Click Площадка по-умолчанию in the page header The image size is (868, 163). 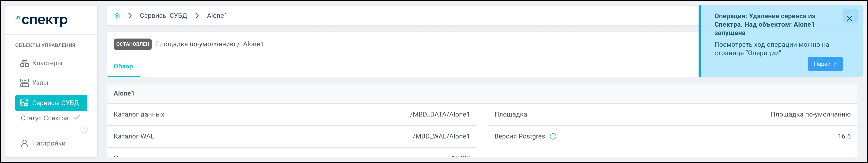pyautogui.click(x=195, y=44)
